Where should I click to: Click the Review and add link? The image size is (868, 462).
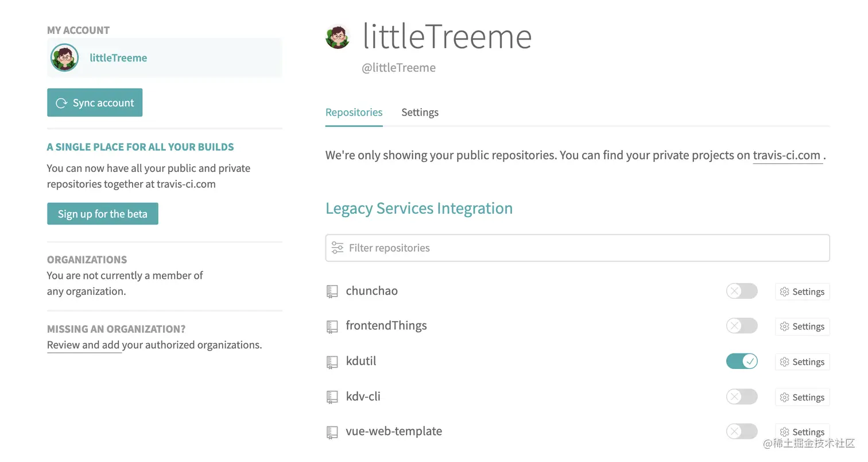click(84, 345)
